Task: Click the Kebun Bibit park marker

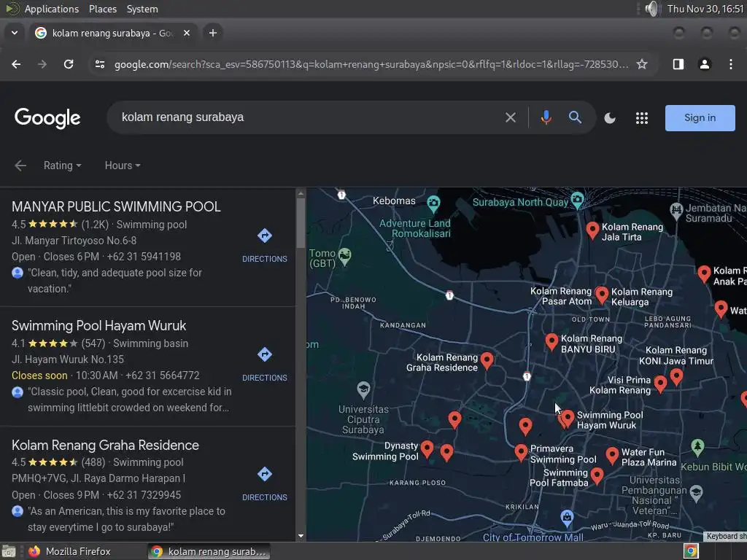Action: point(697,447)
